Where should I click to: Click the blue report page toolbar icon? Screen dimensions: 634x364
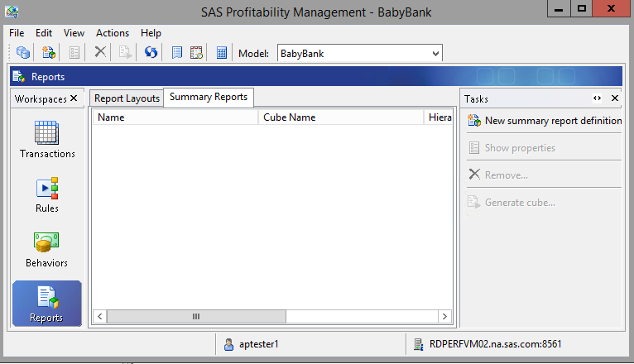[176, 53]
